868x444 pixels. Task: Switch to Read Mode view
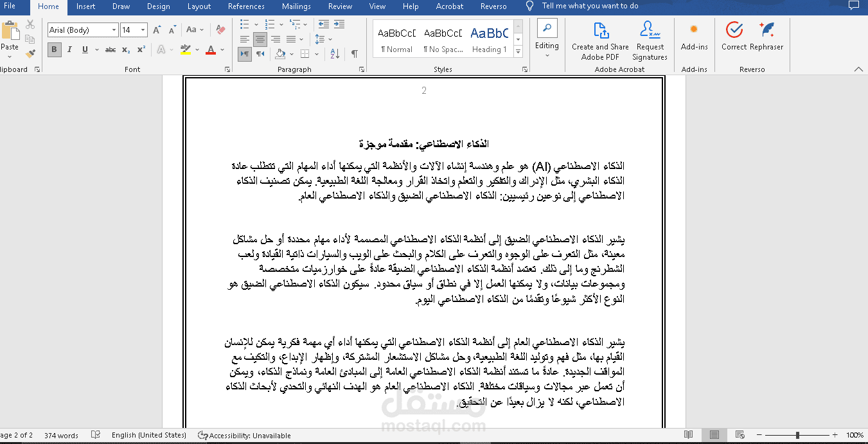688,435
